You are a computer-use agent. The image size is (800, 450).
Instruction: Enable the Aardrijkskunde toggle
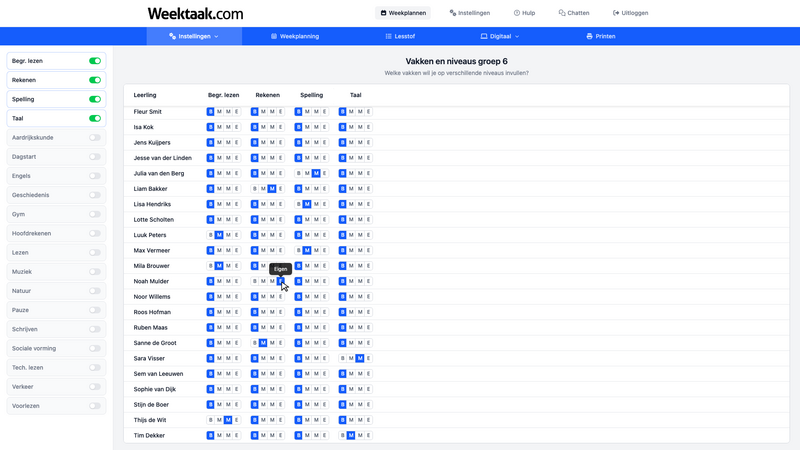[x=95, y=138]
